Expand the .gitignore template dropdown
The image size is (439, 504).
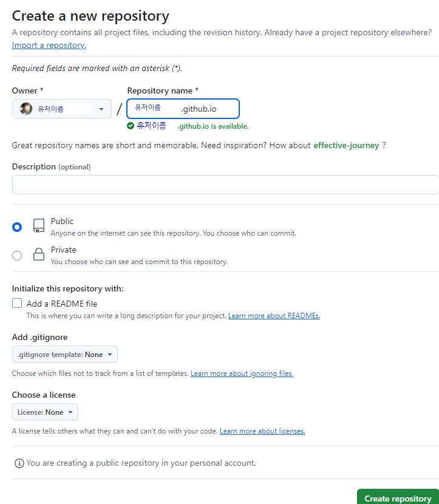click(65, 354)
